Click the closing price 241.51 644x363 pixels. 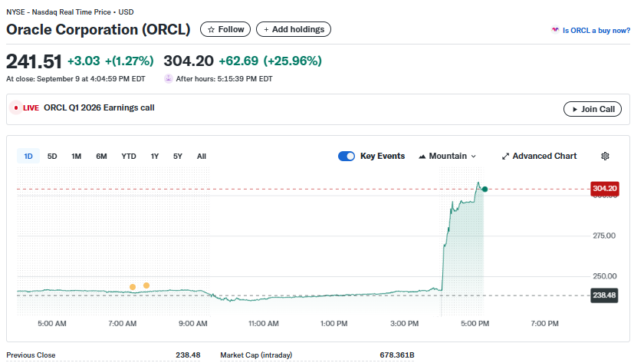[34, 61]
